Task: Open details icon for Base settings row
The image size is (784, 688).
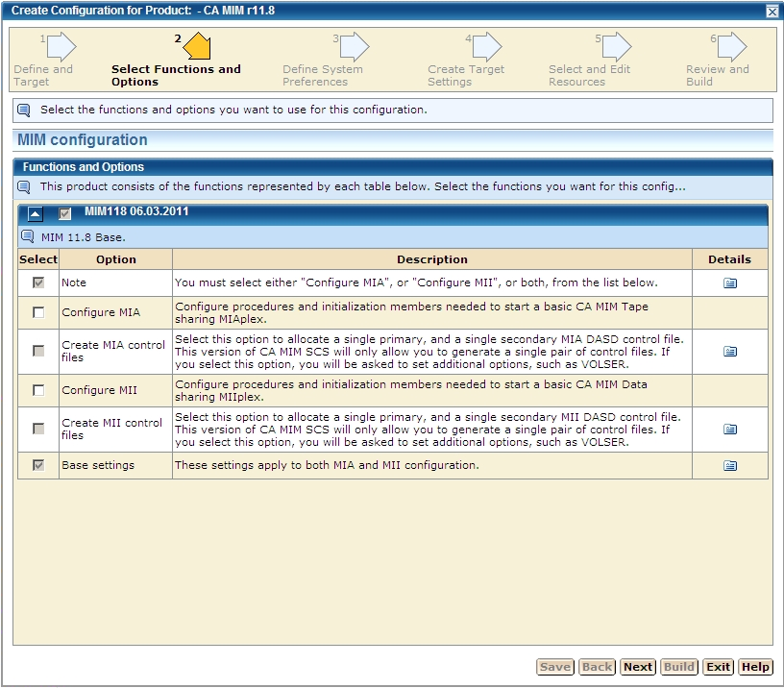Action: tap(729, 466)
